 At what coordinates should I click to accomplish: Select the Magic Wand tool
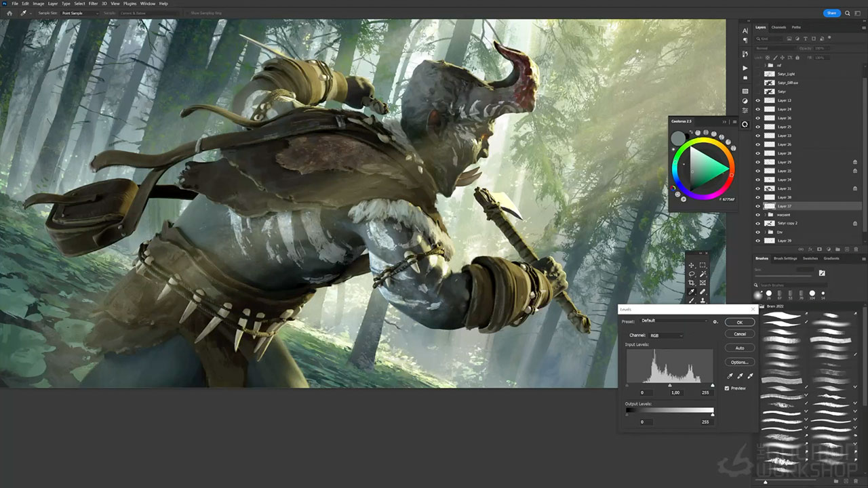pos(703,274)
